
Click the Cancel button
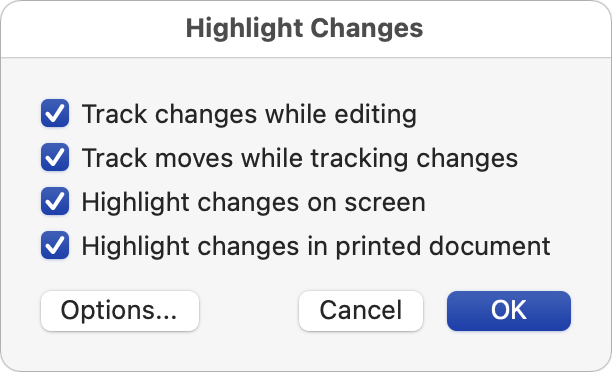pyautogui.click(x=361, y=311)
